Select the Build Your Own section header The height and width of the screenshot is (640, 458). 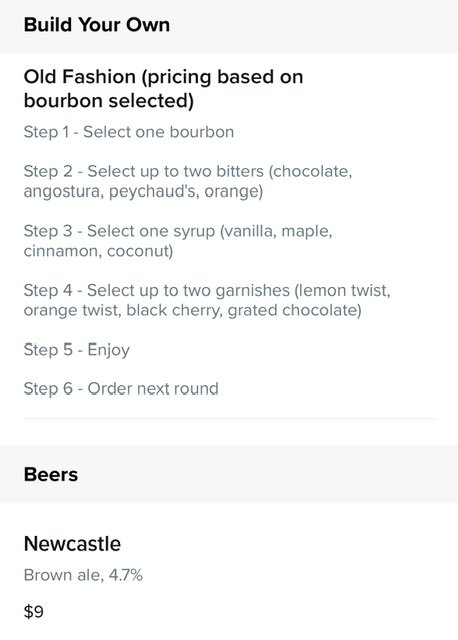click(97, 25)
